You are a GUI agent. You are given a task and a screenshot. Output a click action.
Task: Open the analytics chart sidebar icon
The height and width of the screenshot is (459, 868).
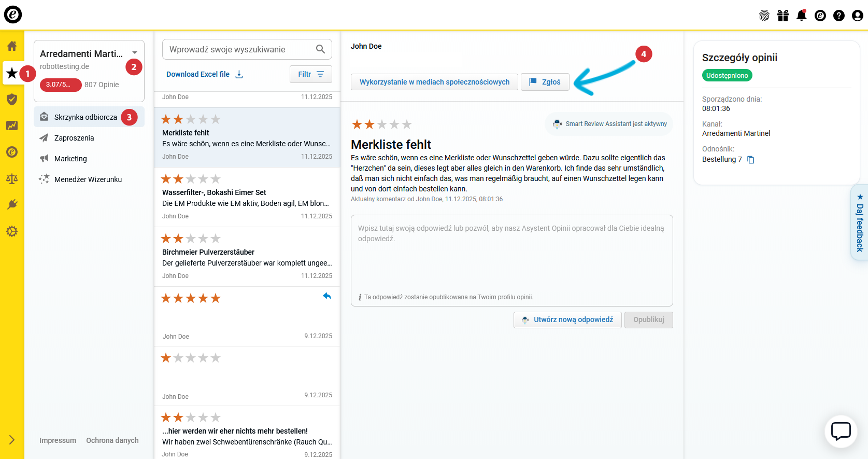coord(12,126)
